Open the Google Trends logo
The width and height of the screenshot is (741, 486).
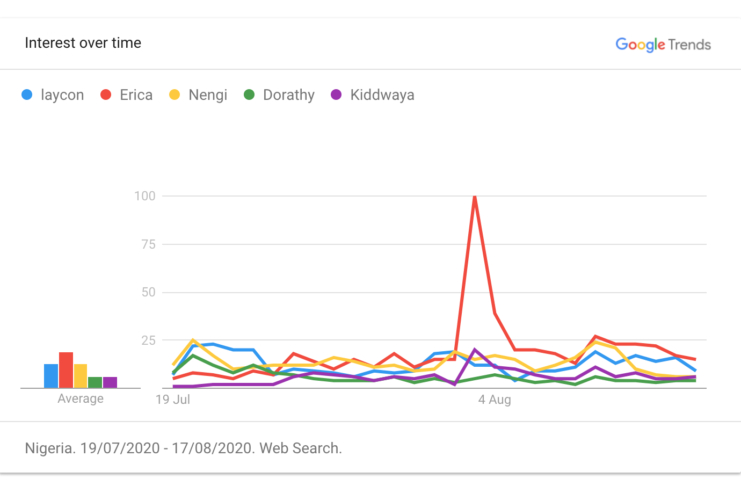click(663, 44)
